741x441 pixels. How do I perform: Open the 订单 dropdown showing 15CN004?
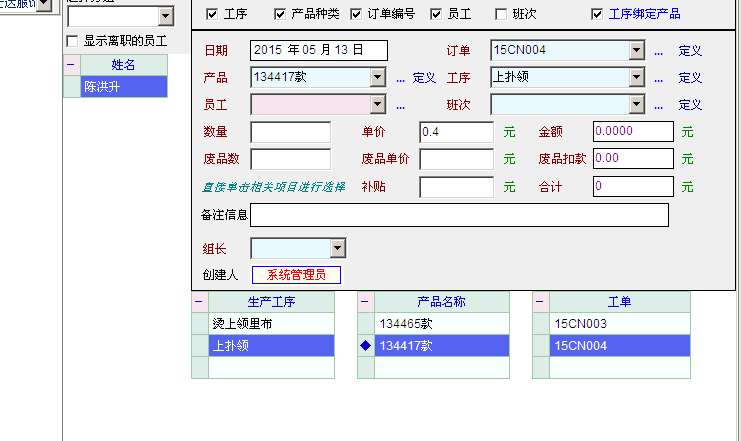637,50
